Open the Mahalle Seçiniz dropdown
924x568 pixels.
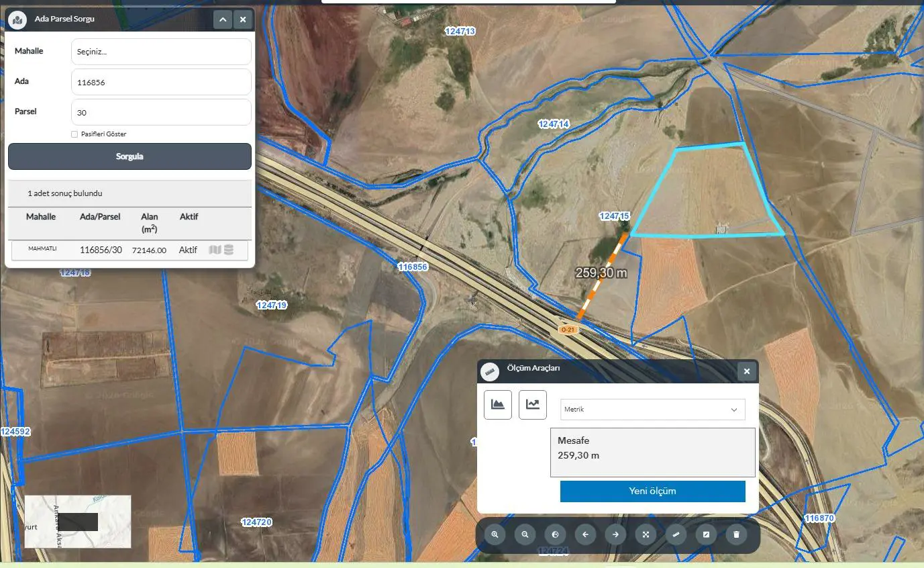click(x=161, y=52)
